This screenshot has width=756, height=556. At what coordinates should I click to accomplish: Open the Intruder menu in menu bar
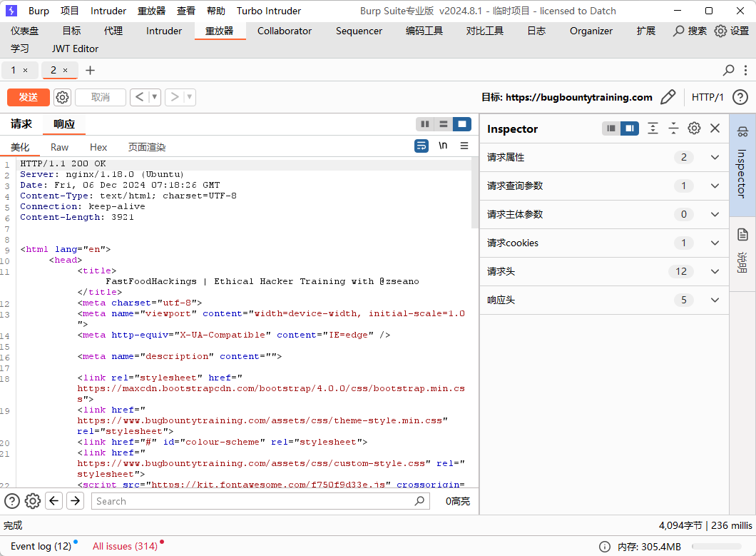[x=108, y=11]
